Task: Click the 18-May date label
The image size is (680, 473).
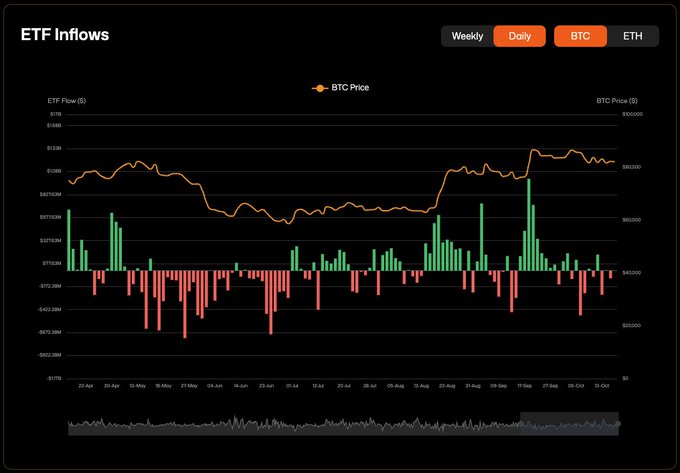Action: (x=163, y=386)
